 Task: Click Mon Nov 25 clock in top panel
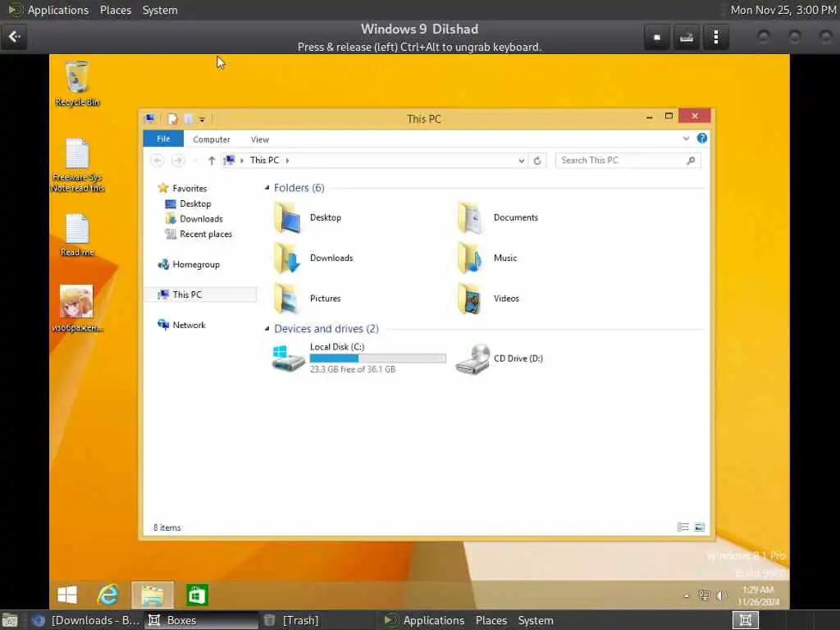[x=783, y=10]
